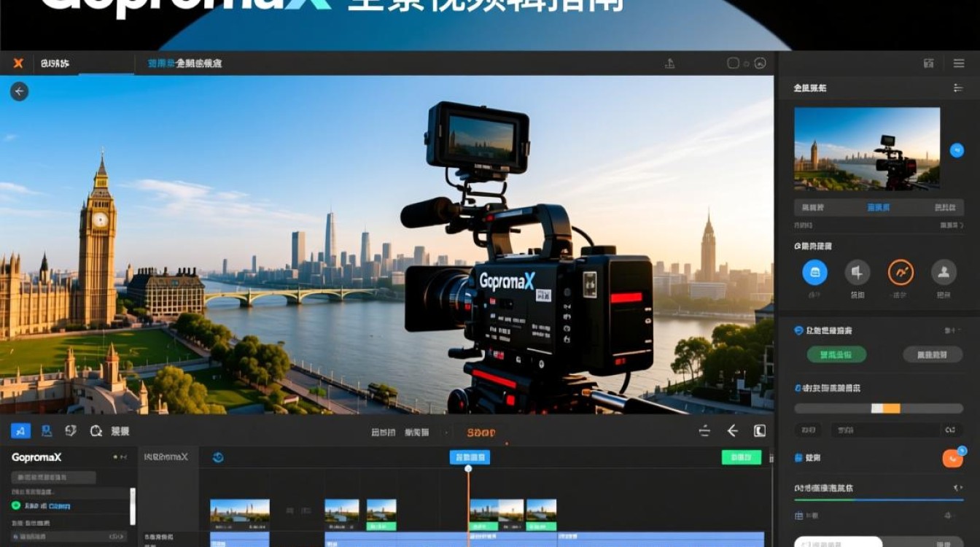Click the panel layout icon beside hamburger menu
Image resolution: width=980 pixels, height=547 pixels.
[928, 63]
